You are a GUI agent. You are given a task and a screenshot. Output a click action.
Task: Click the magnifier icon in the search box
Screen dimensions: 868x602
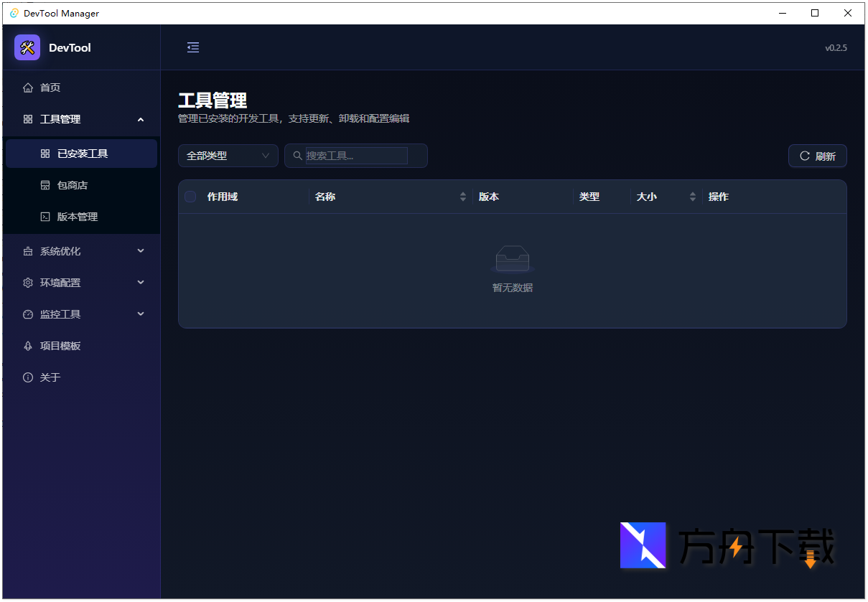coord(297,156)
